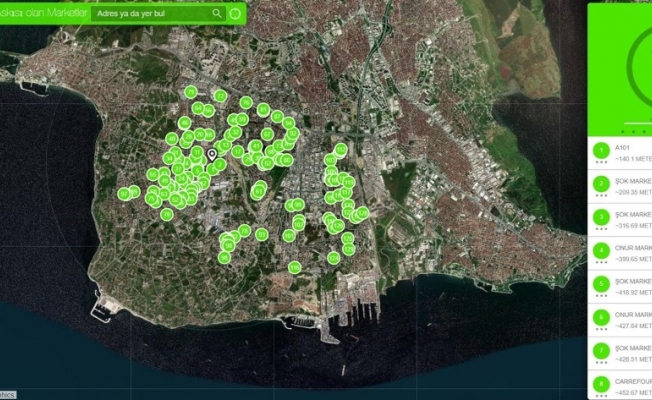Viewport: 652px width, 400px height.
Task: Click the pagination dots below the circle gauge
Action: [632, 132]
